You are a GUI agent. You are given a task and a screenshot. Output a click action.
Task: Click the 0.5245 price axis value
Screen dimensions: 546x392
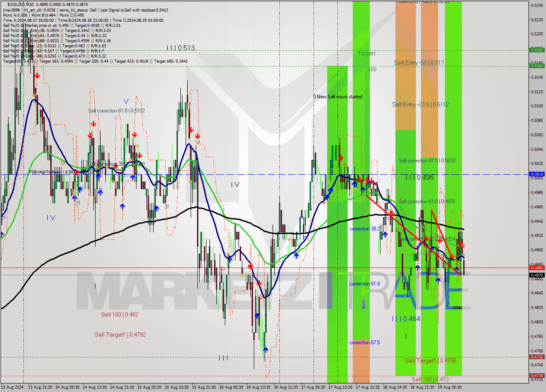tap(537, 5)
